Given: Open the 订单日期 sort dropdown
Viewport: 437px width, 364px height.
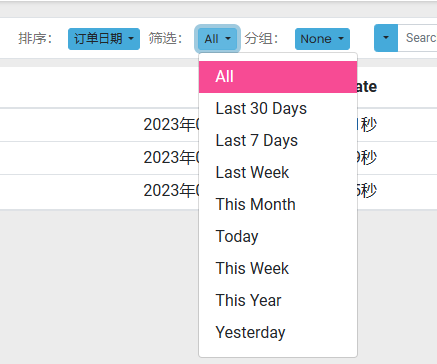Looking at the screenshot, I should pyautogui.click(x=104, y=39).
